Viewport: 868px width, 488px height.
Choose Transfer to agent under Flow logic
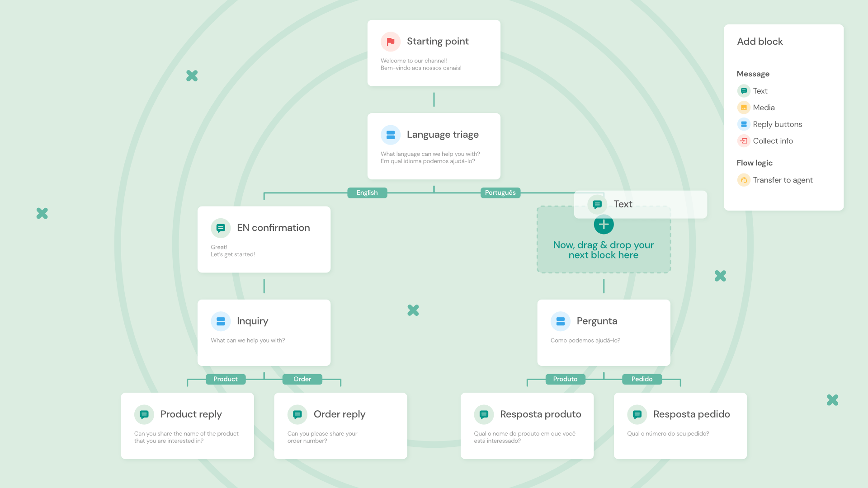coord(782,180)
